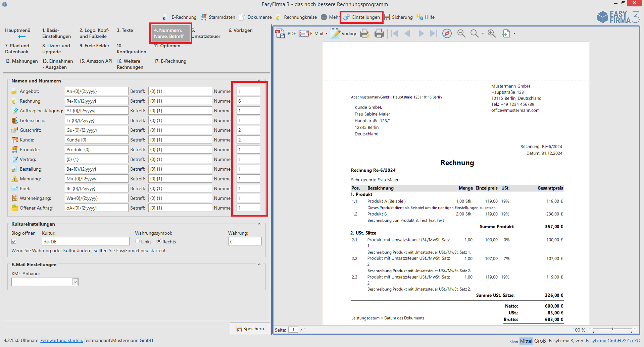Image resolution: width=644 pixels, height=347 pixels.
Task: Open 3. Texte section
Action: click(125, 30)
